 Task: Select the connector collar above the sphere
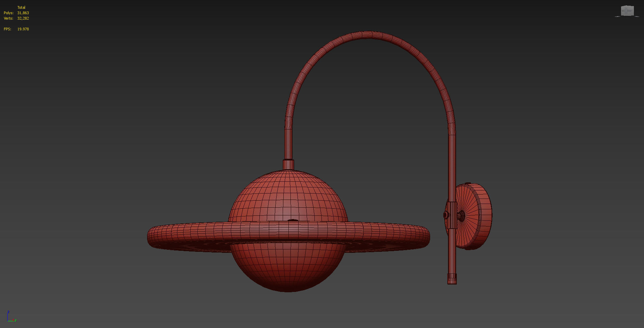click(288, 165)
